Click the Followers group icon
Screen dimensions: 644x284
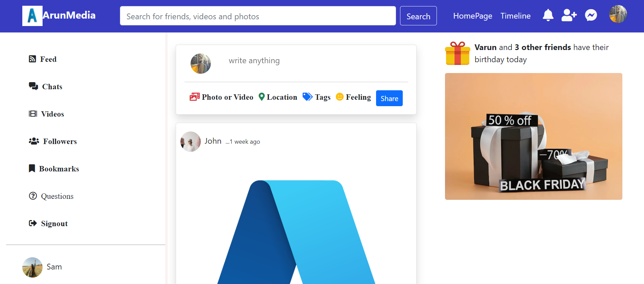(x=34, y=141)
